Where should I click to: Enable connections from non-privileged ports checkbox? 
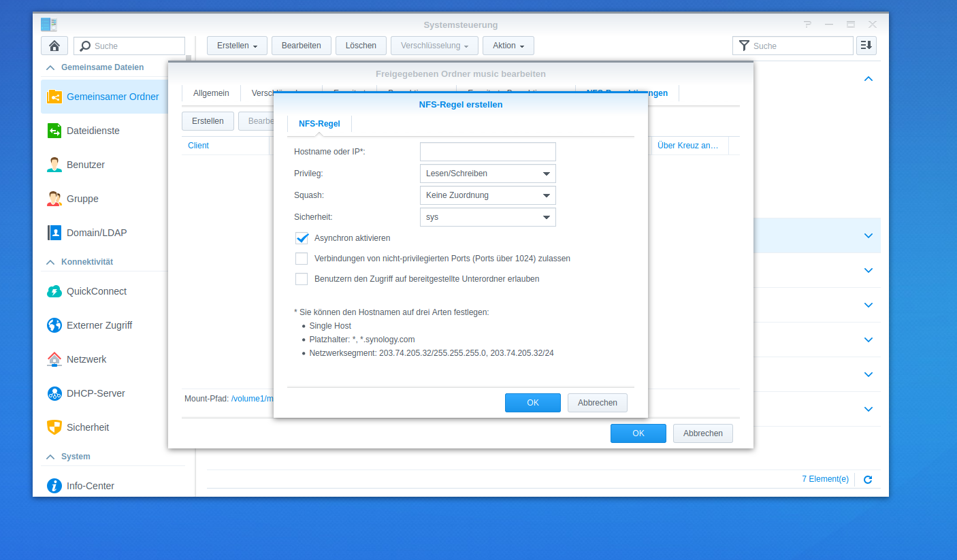[302, 259]
